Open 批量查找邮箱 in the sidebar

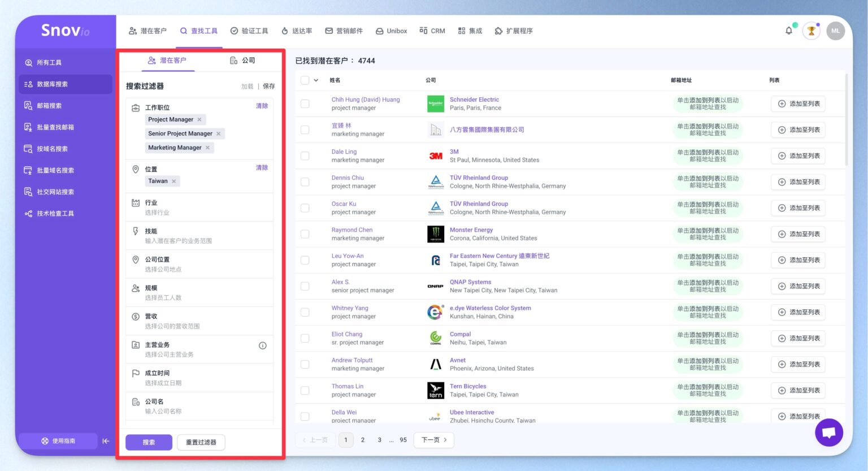pos(57,127)
